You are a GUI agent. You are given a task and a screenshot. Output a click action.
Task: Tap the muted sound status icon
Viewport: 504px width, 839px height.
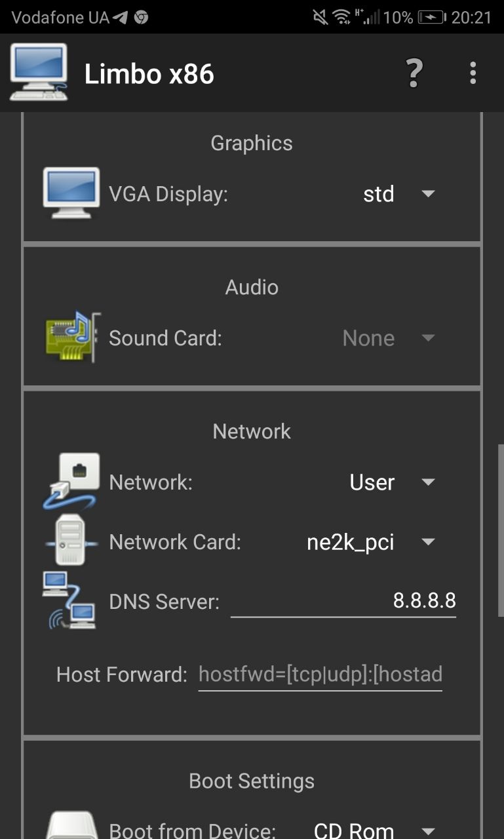321,17
